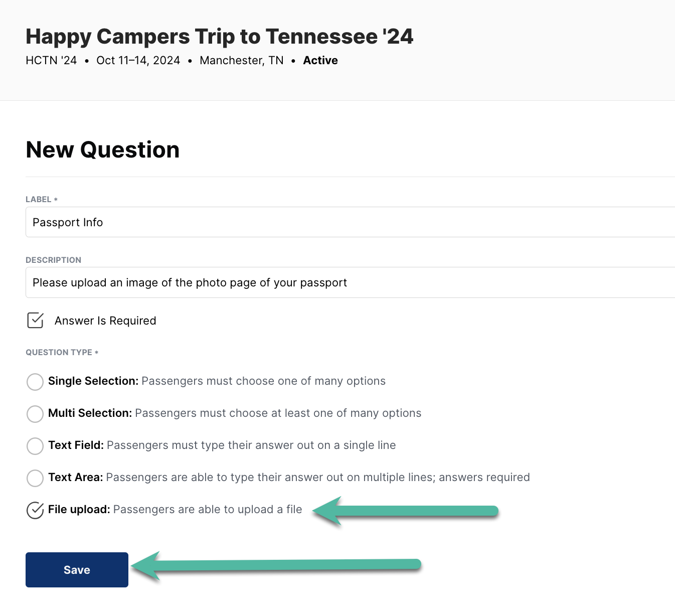Click the Manchester, TN location text
Image resolution: width=675 pixels, height=616 pixels.
pos(241,60)
